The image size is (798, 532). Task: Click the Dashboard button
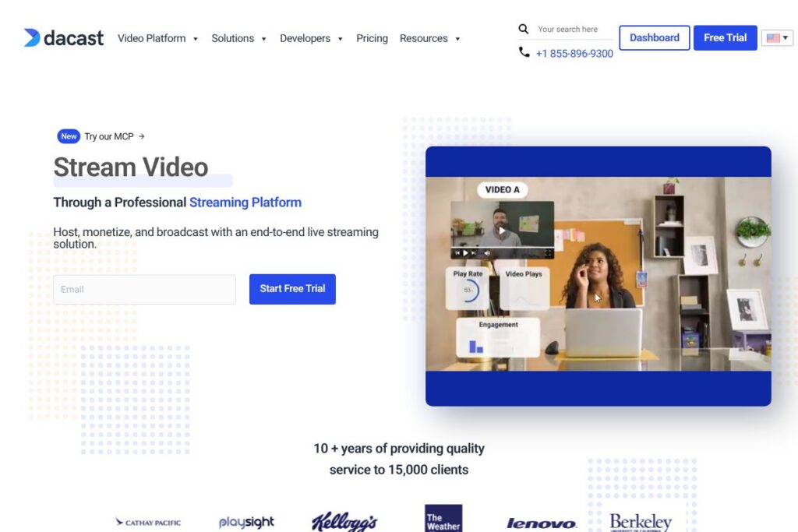coord(654,37)
